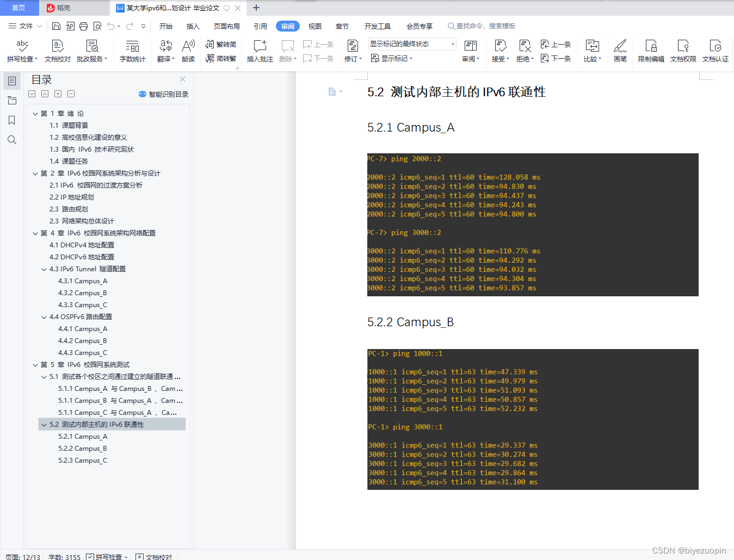Select 画笔 pen tool
Screen dimensions: 734x560
tap(620, 51)
